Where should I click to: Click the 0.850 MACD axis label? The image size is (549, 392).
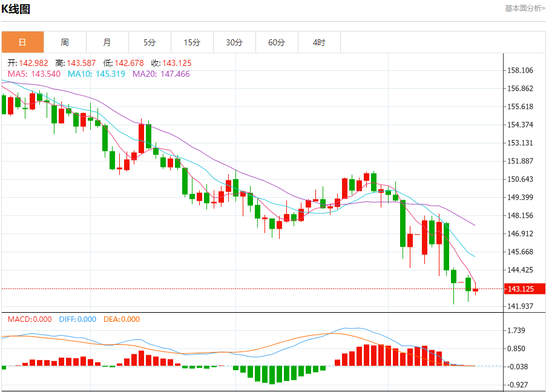(x=516, y=348)
